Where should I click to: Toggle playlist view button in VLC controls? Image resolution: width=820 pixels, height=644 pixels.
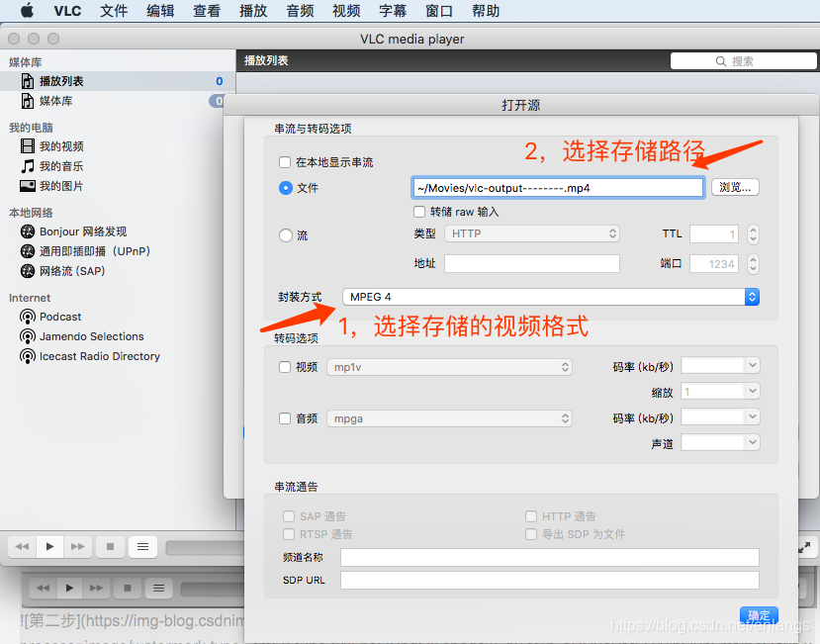(x=142, y=547)
